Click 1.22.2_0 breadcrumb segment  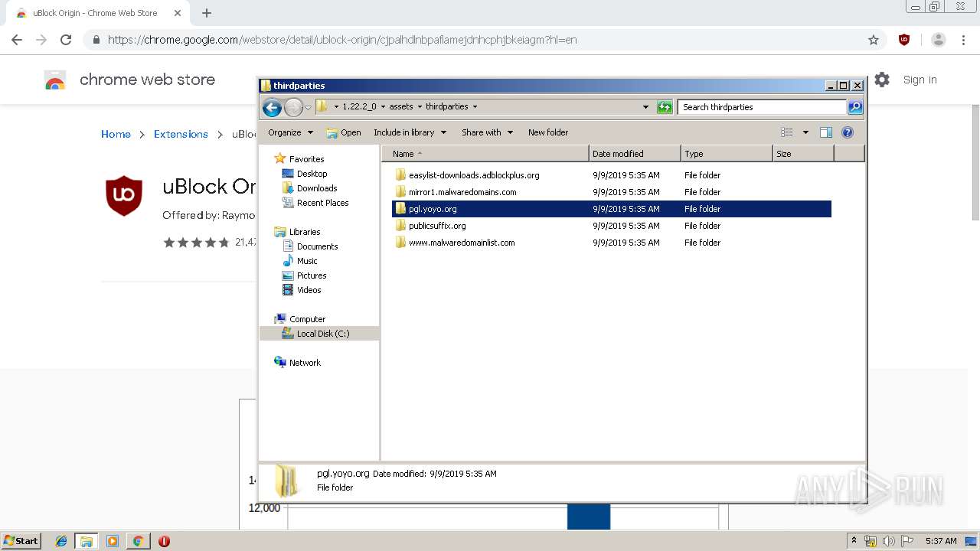(359, 107)
